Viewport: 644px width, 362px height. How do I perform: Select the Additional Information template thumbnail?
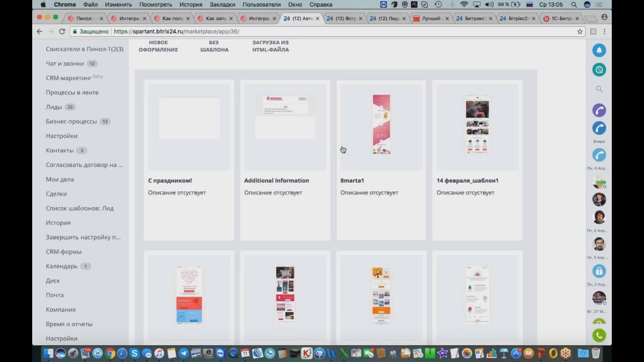coord(285,128)
